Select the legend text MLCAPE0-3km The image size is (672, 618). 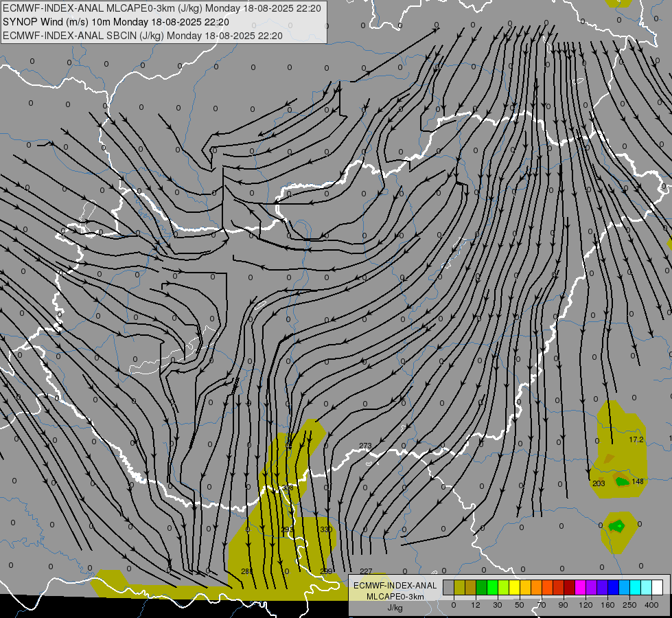pos(395,597)
